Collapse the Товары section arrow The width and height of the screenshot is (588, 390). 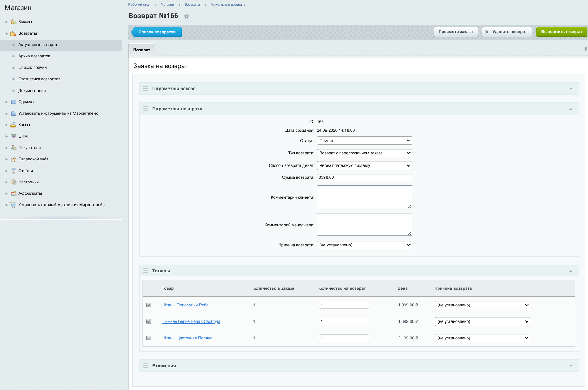571,271
